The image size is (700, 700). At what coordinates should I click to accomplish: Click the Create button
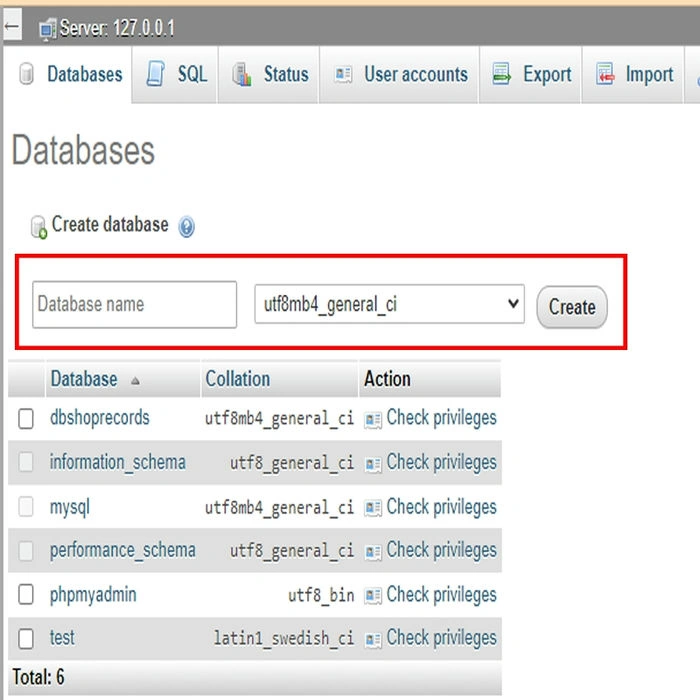click(572, 307)
